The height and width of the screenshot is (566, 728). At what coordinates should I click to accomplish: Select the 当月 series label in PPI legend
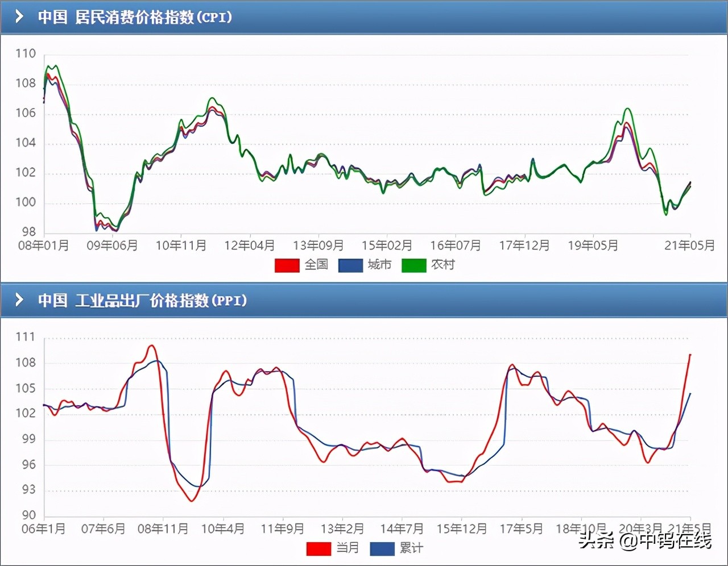pos(348,548)
